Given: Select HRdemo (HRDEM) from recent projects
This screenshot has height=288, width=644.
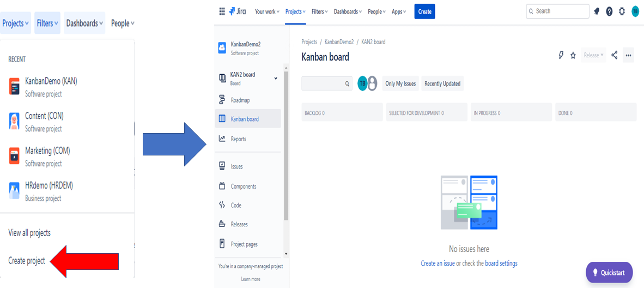Looking at the screenshot, I should coord(67,191).
